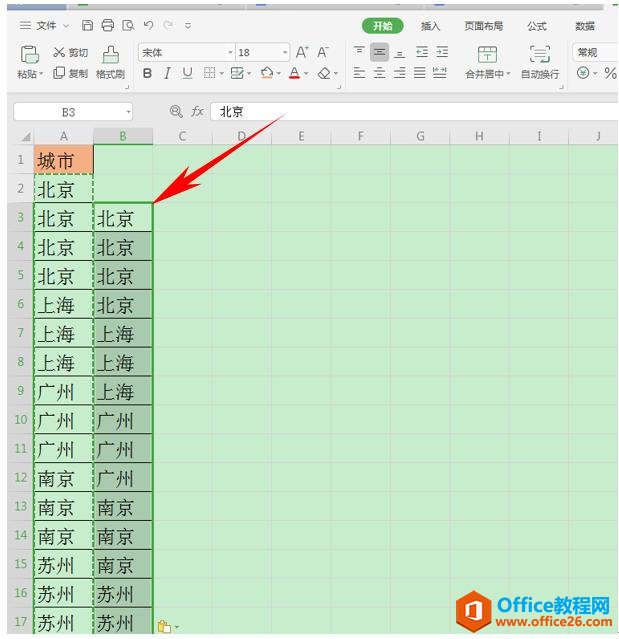Open the 文件 menu
The width and height of the screenshot is (619, 639).
click(46, 25)
